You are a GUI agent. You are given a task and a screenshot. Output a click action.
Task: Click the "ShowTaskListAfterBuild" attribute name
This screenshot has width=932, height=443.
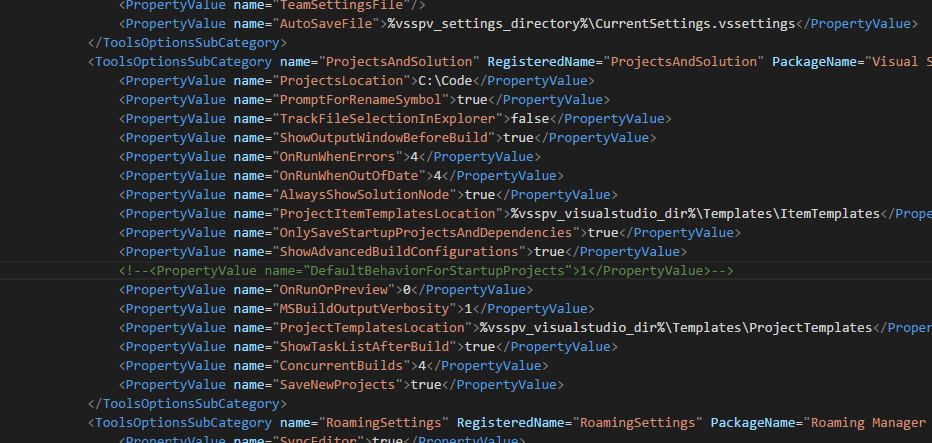(x=365, y=346)
